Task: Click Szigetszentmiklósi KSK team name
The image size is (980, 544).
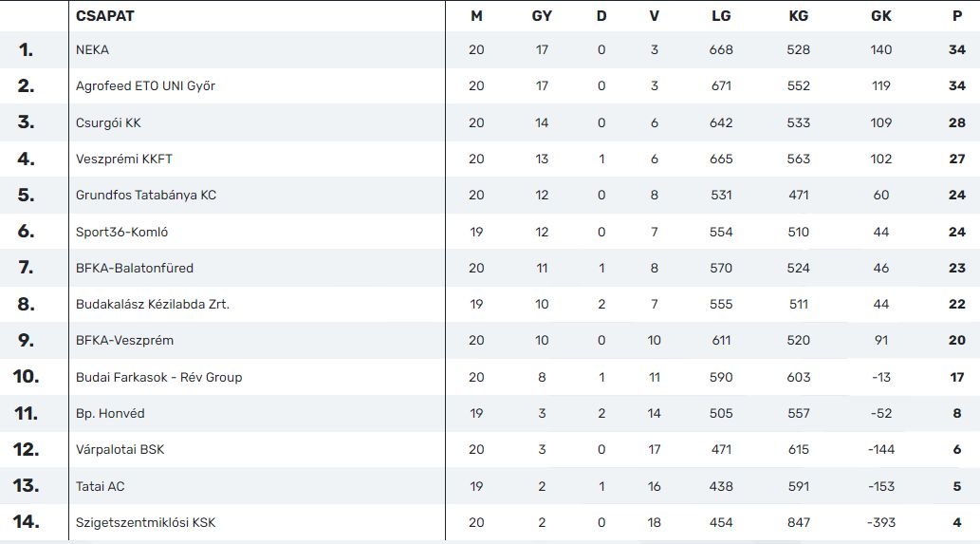Action: [x=146, y=523]
